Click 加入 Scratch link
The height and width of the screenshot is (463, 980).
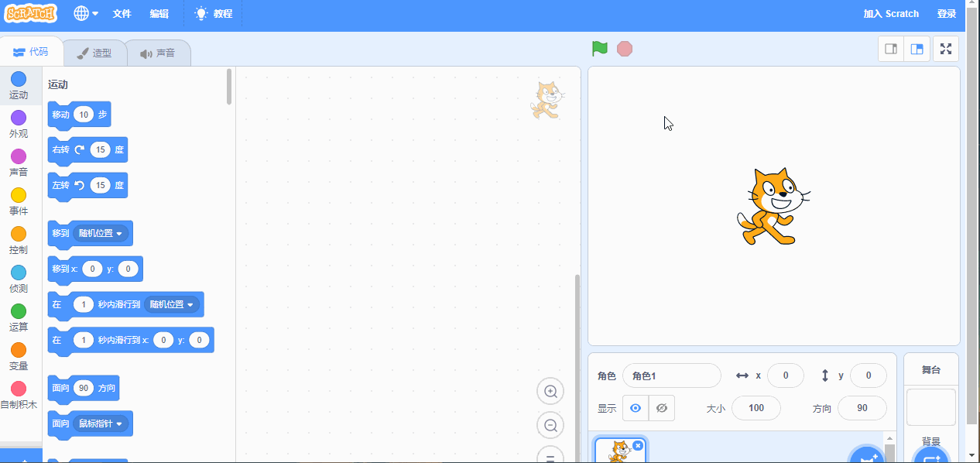click(x=891, y=13)
